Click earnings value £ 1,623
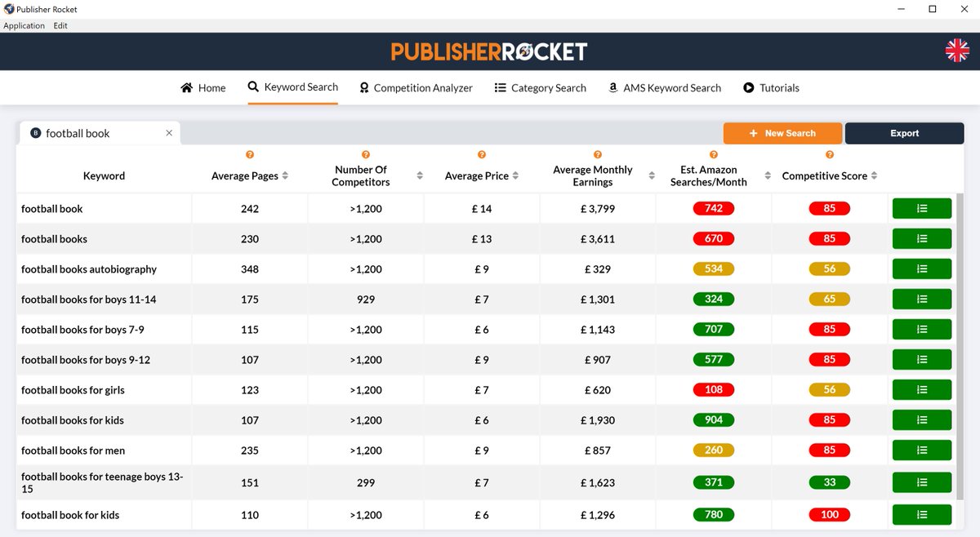 coord(598,482)
